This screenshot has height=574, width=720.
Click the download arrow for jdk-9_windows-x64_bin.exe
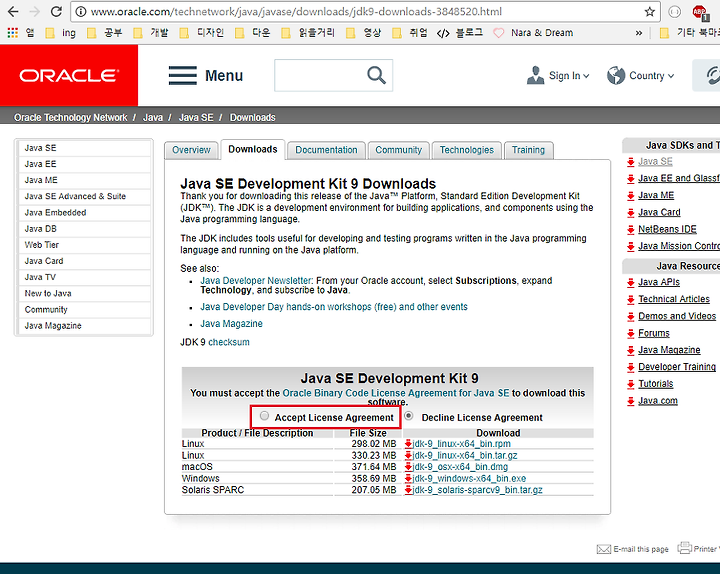pos(408,478)
